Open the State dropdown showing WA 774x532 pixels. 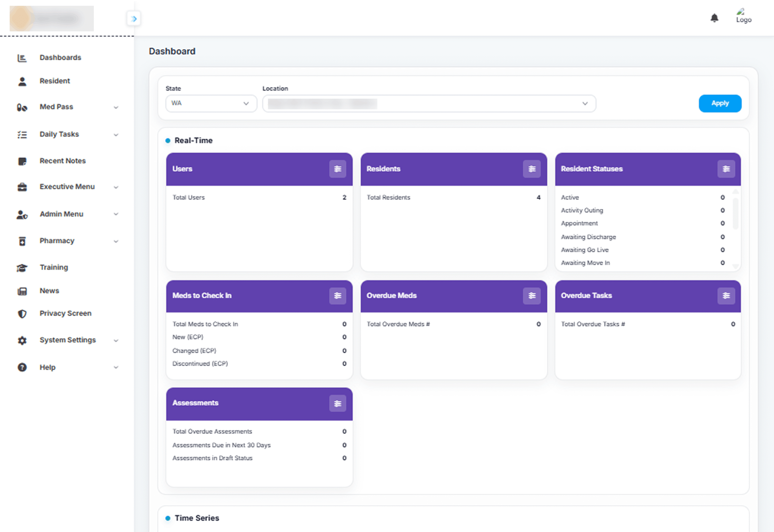tap(211, 103)
